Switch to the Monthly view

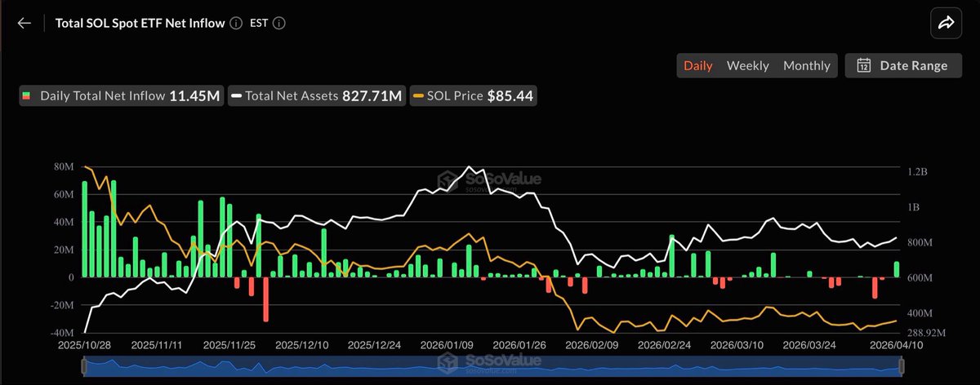point(806,66)
